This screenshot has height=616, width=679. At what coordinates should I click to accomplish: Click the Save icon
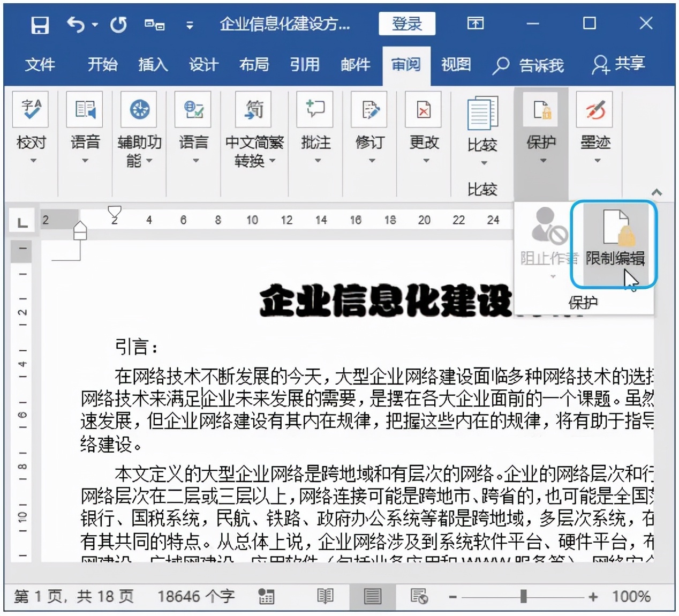(38, 24)
